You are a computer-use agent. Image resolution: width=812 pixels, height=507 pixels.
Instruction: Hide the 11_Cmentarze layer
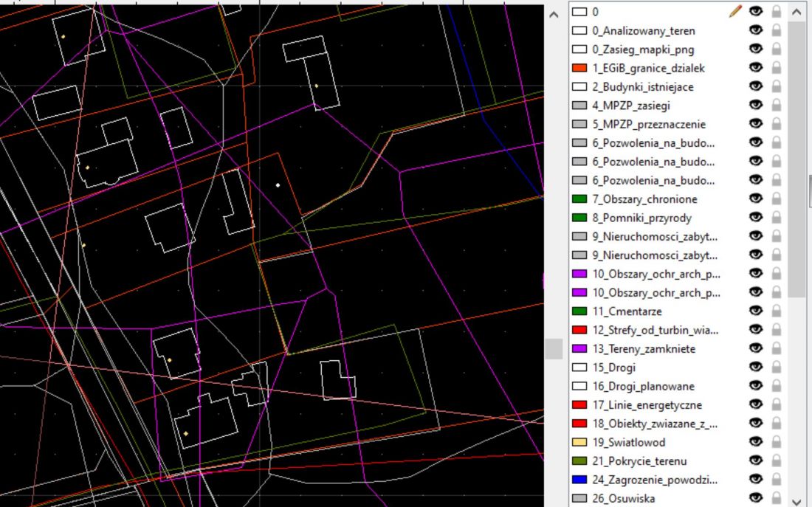[x=756, y=311]
